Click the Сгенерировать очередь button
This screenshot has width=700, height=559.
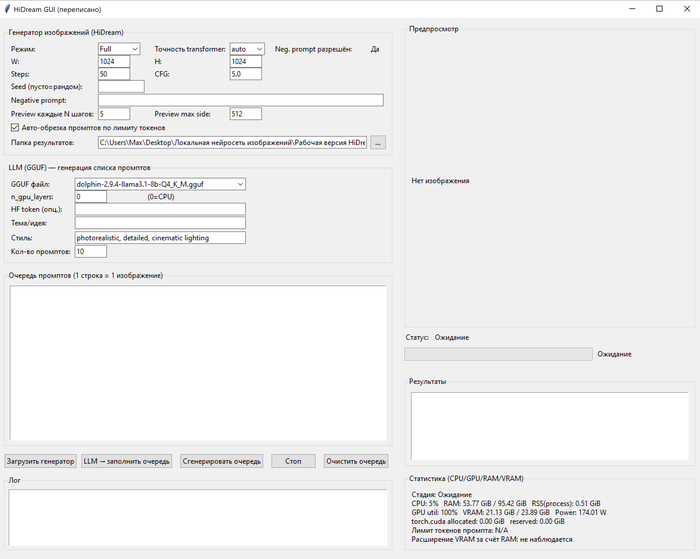pyautogui.click(x=221, y=461)
